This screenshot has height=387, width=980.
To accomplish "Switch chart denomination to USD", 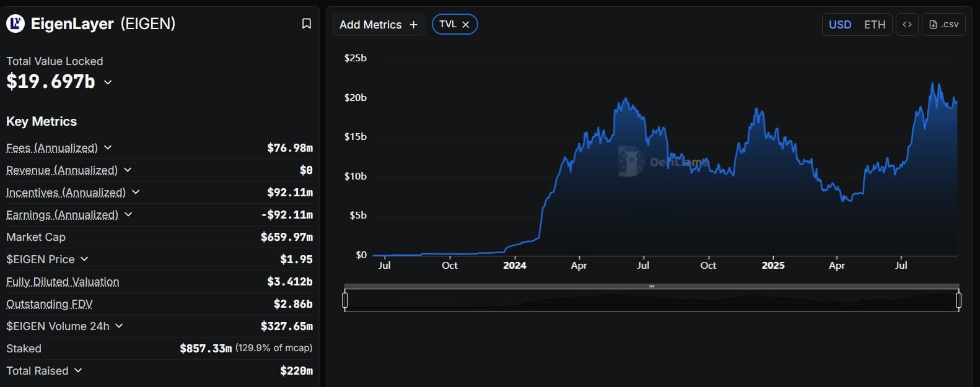I will (840, 24).
